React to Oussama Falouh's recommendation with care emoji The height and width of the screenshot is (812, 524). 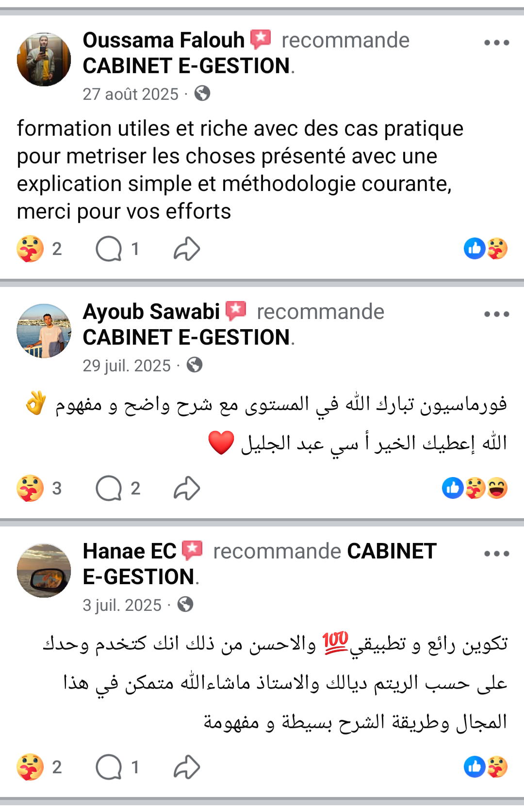pos(30,249)
